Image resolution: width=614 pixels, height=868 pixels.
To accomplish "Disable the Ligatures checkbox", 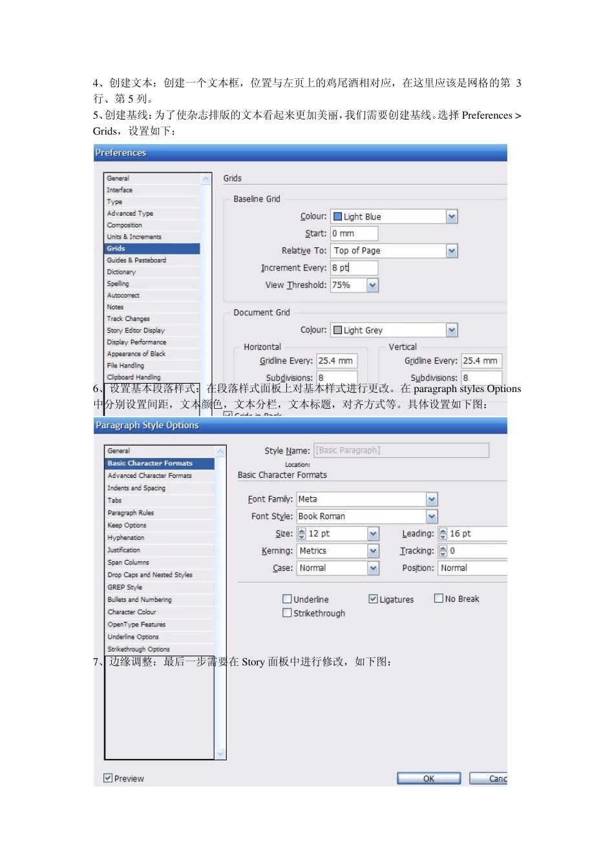I will pos(373,599).
